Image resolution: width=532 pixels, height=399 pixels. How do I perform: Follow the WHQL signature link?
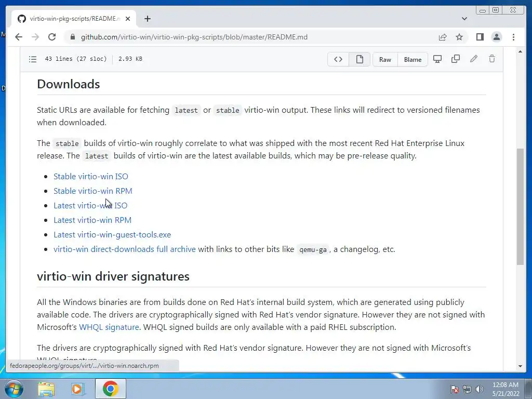tap(109, 327)
